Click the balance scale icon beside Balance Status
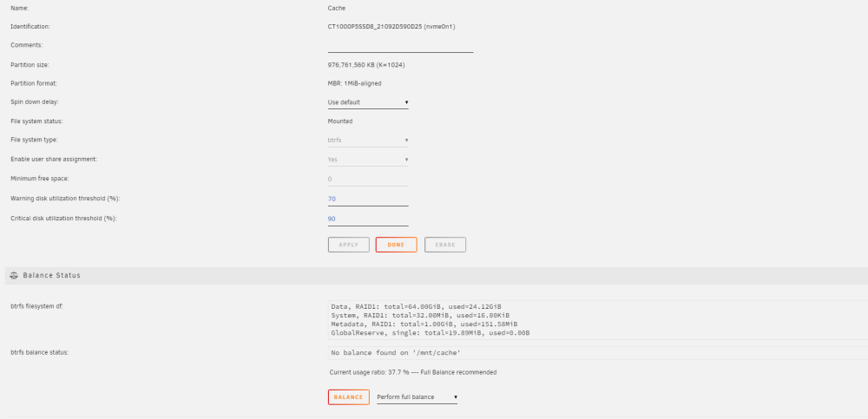Viewport: 868px width, 419px height. (14, 275)
